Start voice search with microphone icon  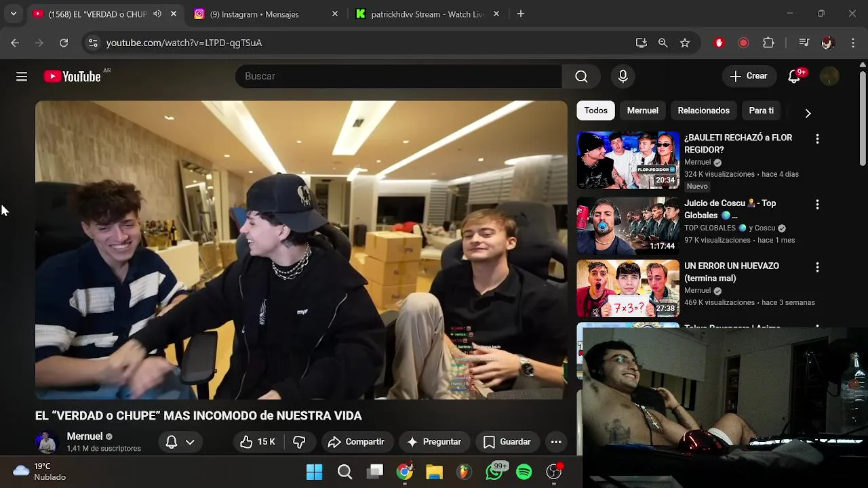[x=623, y=77]
